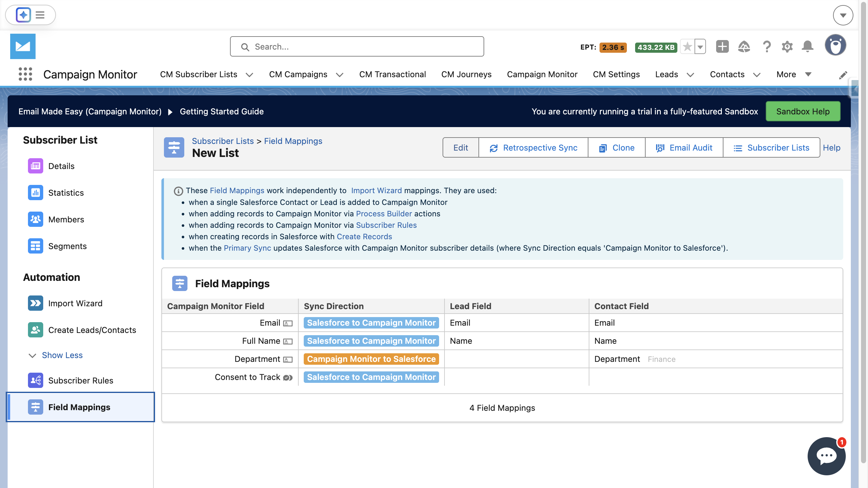Viewport: 868px width, 488px height.
Task: Open the Help question mark icon
Action: (x=767, y=46)
